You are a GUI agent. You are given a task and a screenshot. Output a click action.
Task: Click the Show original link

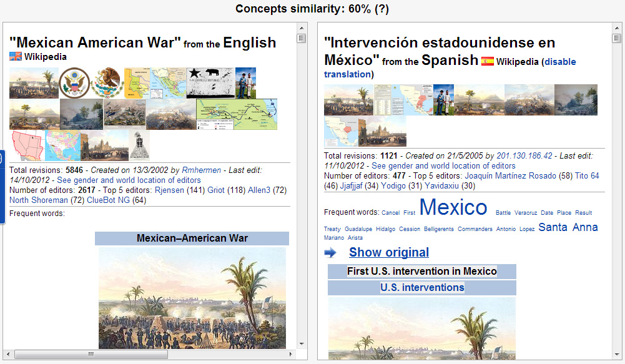coord(389,252)
